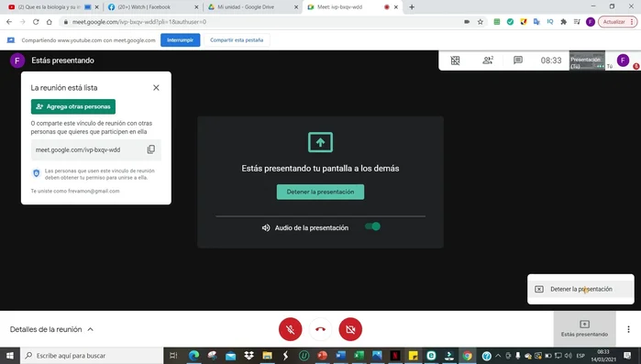Click the camera permission icon in address bar
This screenshot has height=364, width=641.
[467, 22]
